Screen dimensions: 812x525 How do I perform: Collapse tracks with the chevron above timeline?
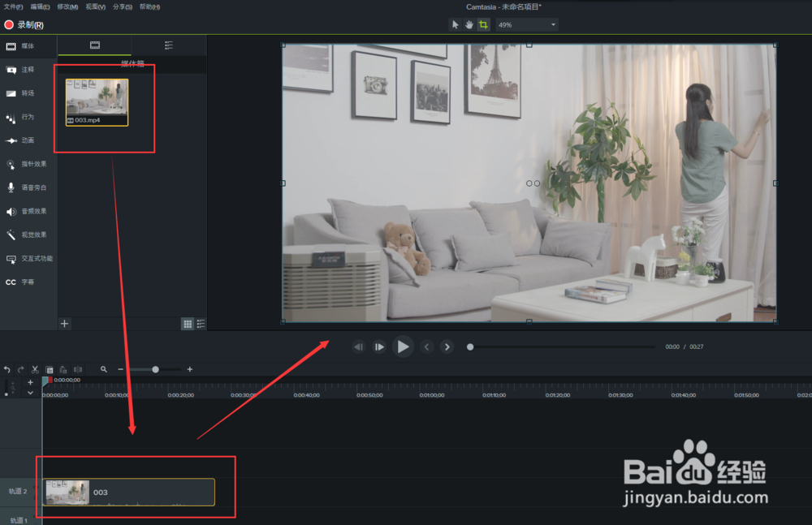click(30, 392)
